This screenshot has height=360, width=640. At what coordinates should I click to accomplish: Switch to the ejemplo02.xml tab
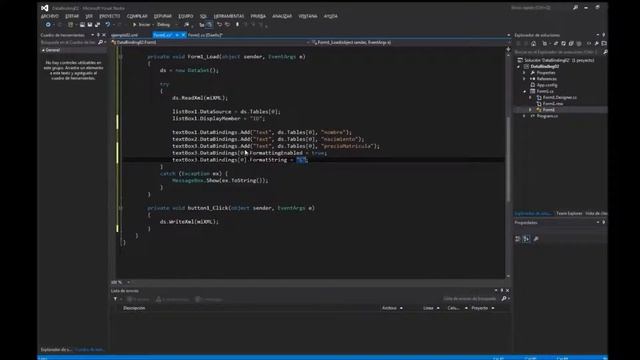click(x=125, y=35)
